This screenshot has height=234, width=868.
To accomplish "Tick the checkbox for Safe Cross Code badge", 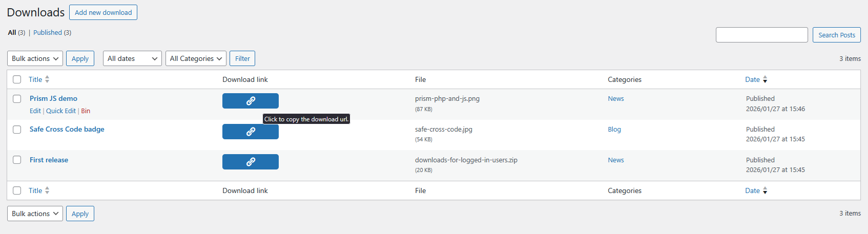I will [17, 130].
